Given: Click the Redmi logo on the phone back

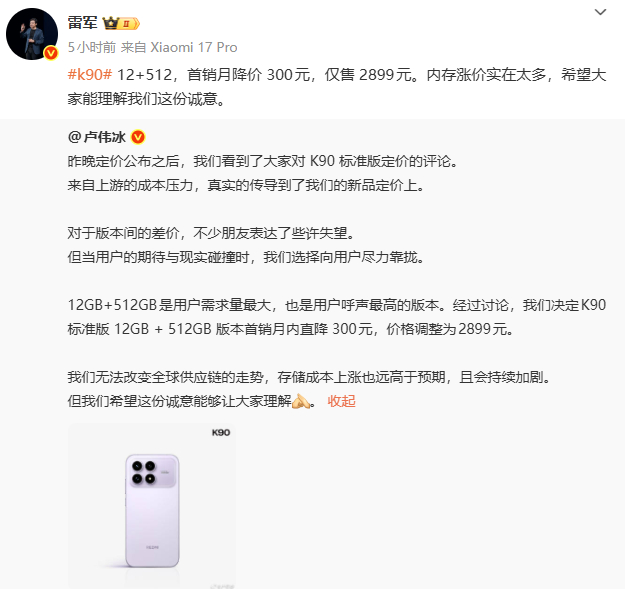Looking at the screenshot, I should (152, 548).
